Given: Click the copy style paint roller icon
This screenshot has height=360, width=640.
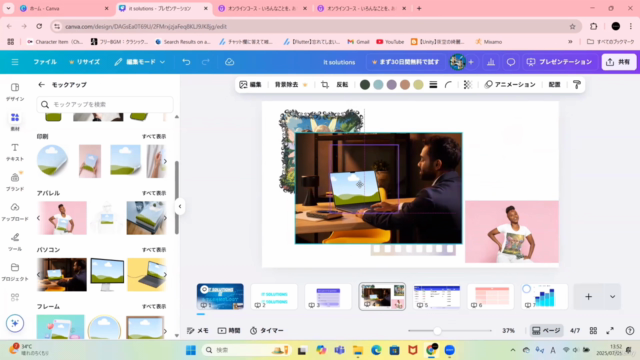Looking at the screenshot, I should (577, 84).
